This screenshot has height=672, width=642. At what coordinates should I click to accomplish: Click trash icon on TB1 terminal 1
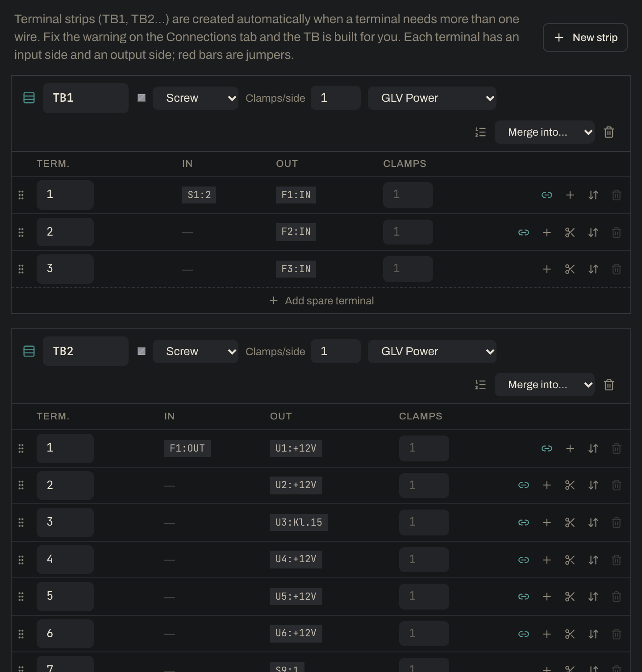[617, 195]
